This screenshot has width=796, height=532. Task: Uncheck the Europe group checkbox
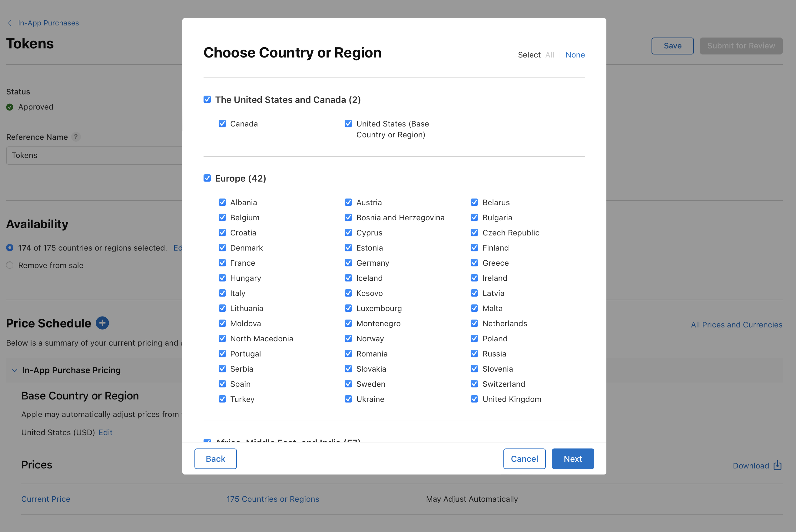tap(207, 178)
